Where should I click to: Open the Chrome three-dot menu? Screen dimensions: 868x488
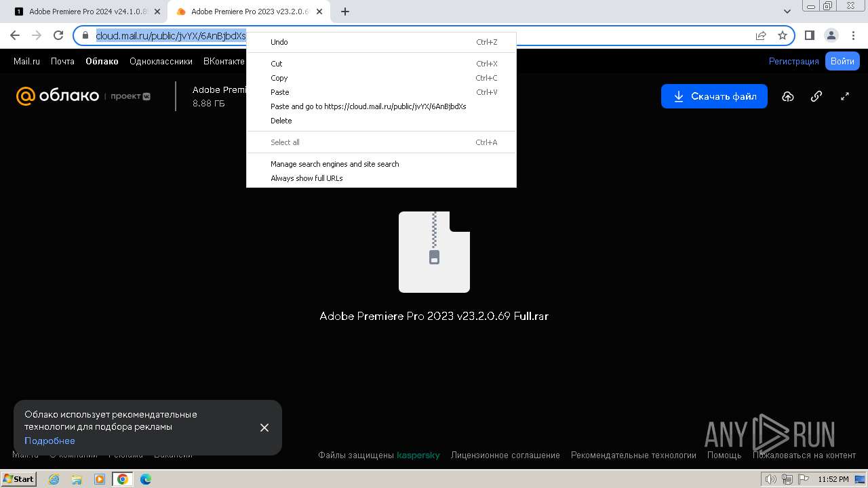852,35
